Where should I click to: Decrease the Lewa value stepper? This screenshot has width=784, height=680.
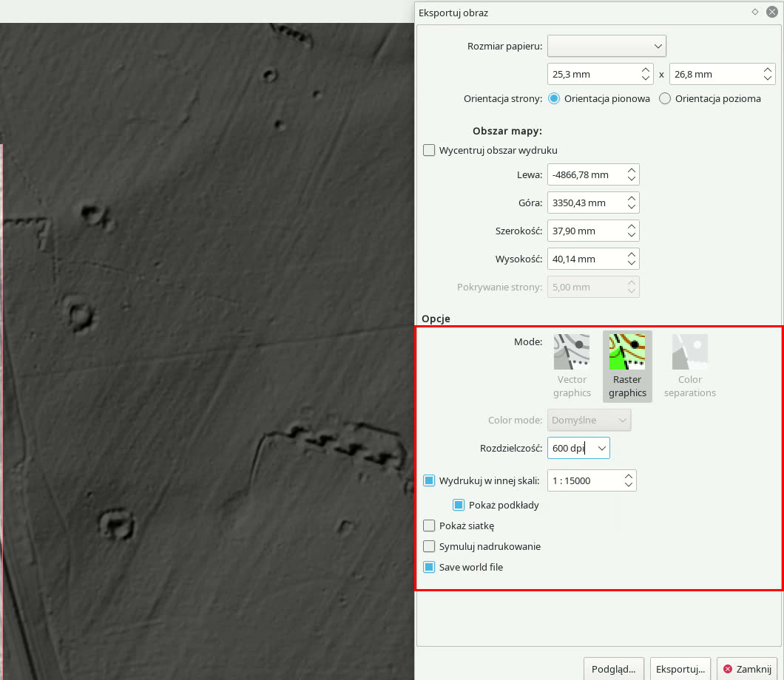point(632,179)
